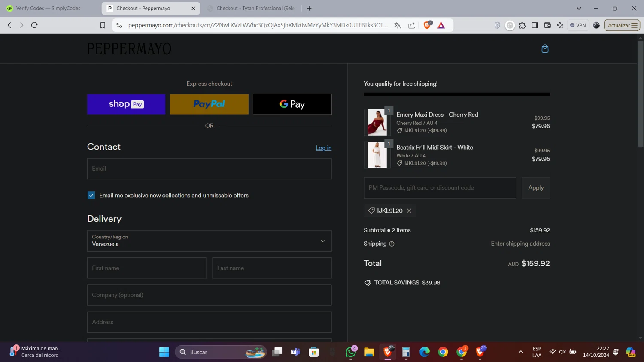Open File Explorer from taskbar
Viewport: 644px width, 362px height.
pyautogui.click(x=369, y=352)
